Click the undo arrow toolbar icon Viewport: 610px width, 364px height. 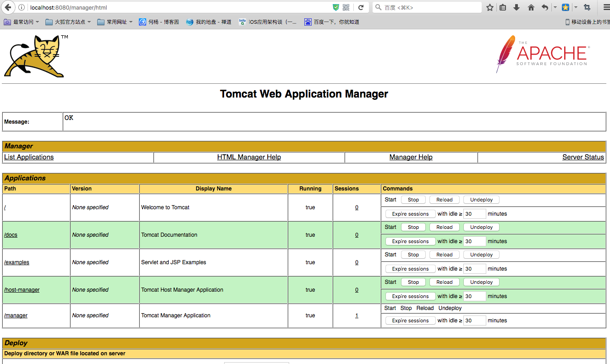click(545, 7)
